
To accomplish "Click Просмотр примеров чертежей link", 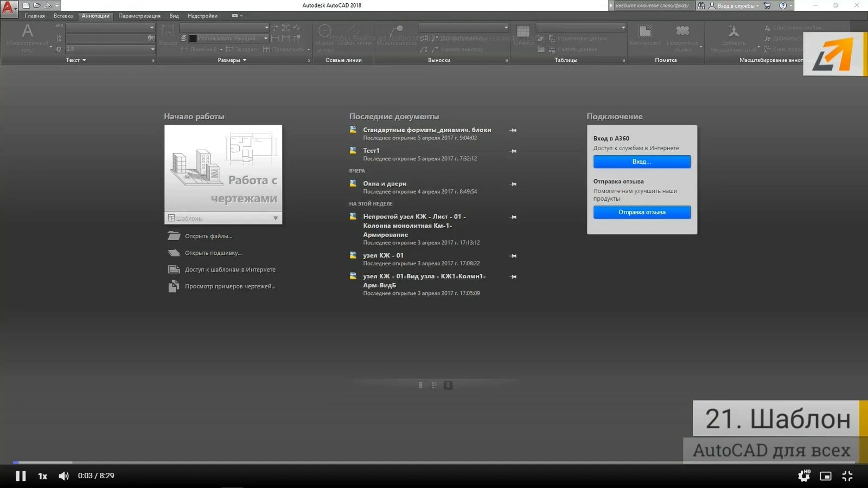I will (x=230, y=287).
